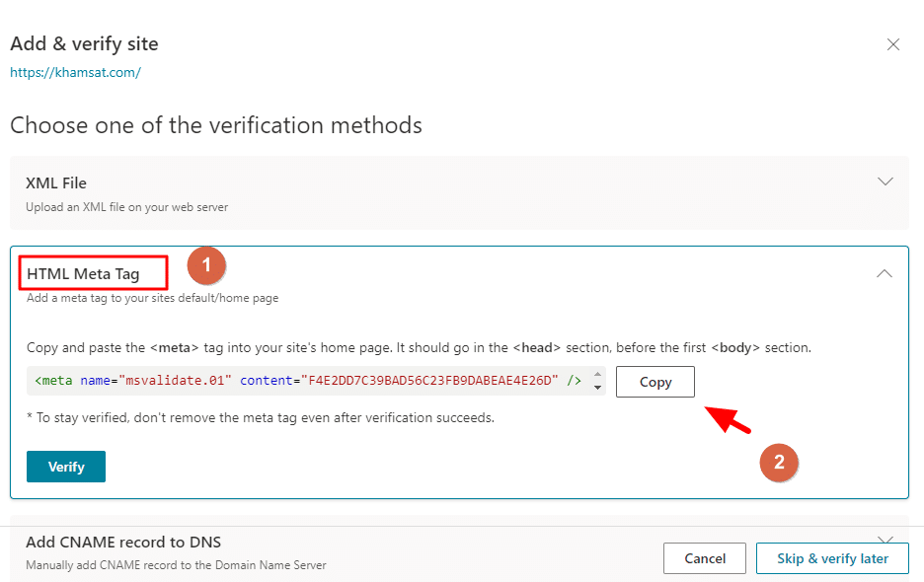Viewport: 924px width, 582px height.
Task: Click the orange number 2 marker
Action: pyautogui.click(x=779, y=461)
